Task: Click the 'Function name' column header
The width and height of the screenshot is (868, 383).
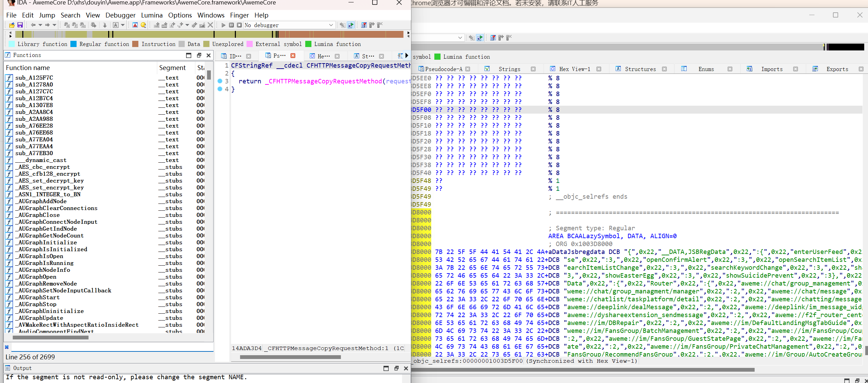Action: pos(81,68)
